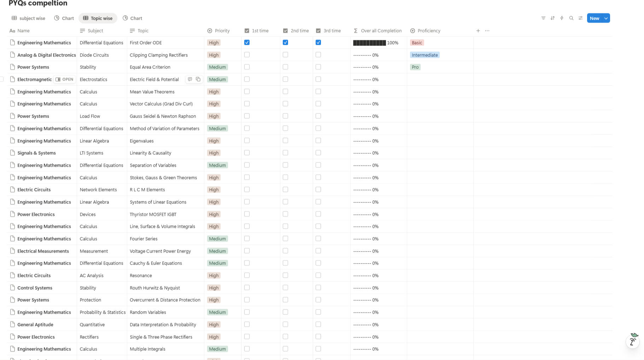Click the blue New button
Screen dimensions: 644x360
[x=594, y=18]
